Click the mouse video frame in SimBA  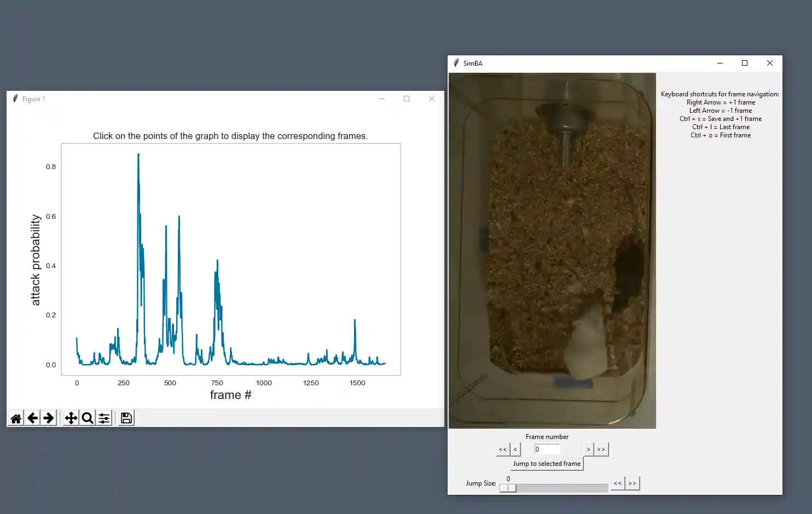point(552,250)
